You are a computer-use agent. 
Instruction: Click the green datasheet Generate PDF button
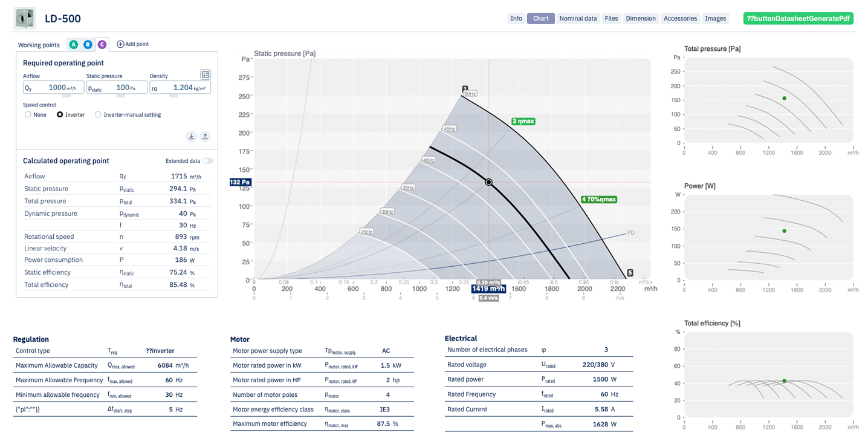coord(798,18)
